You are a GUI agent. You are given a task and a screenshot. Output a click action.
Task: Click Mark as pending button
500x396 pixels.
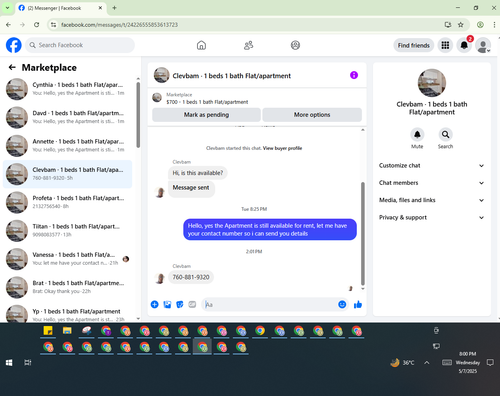206,115
